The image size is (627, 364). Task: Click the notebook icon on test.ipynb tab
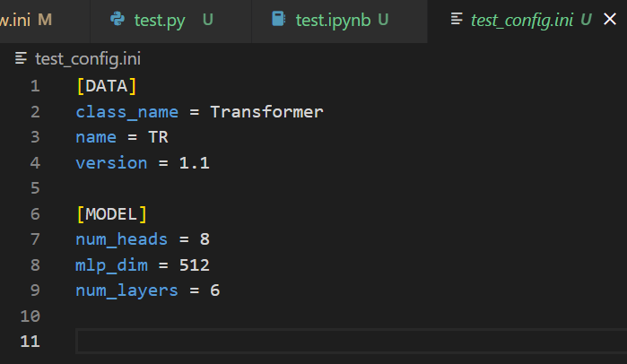pos(279,19)
